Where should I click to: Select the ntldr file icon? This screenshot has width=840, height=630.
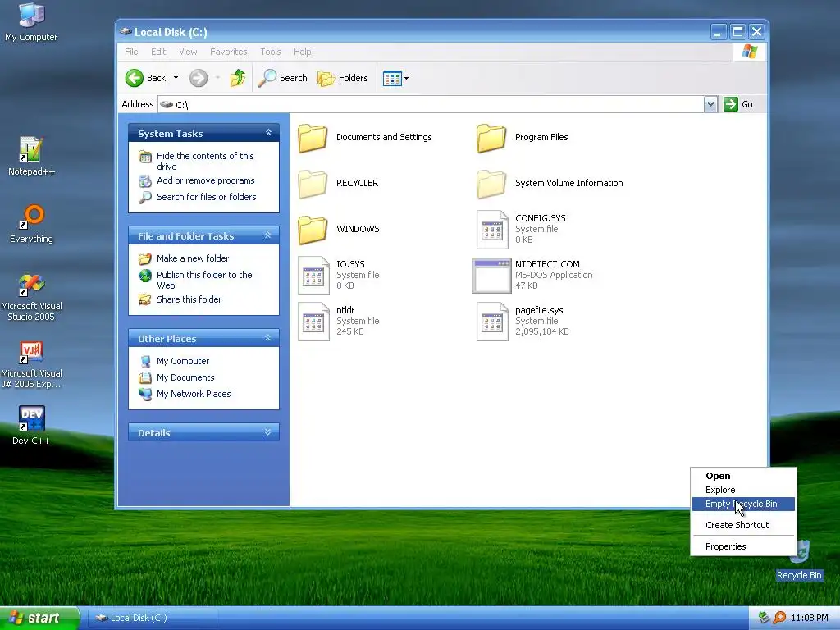[313, 322]
